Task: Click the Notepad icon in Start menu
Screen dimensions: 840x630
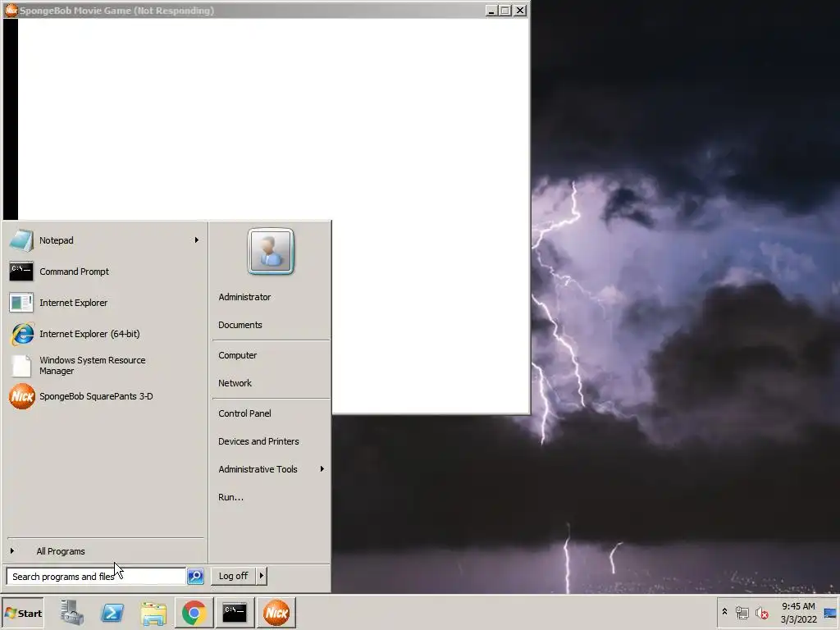Action: pyautogui.click(x=21, y=240)
